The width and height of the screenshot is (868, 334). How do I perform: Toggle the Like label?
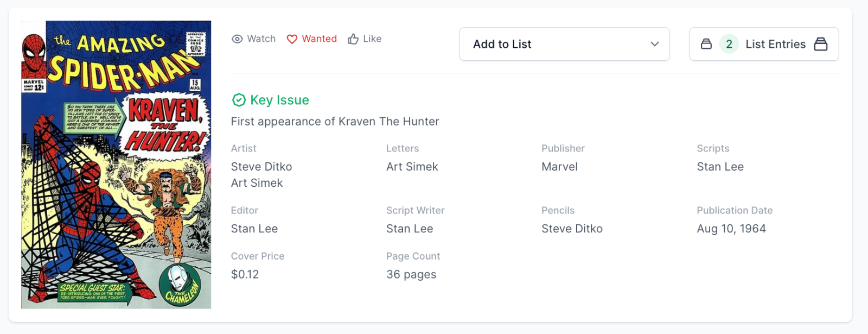372,39
